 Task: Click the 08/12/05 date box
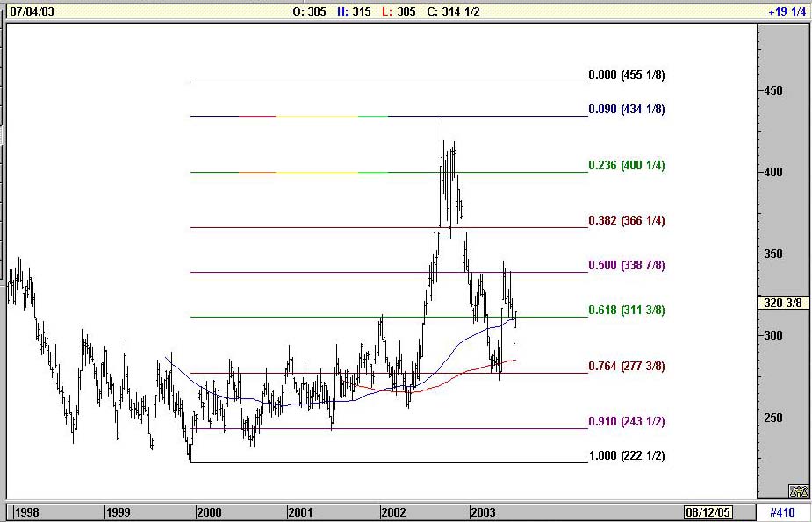click(708, 512)
